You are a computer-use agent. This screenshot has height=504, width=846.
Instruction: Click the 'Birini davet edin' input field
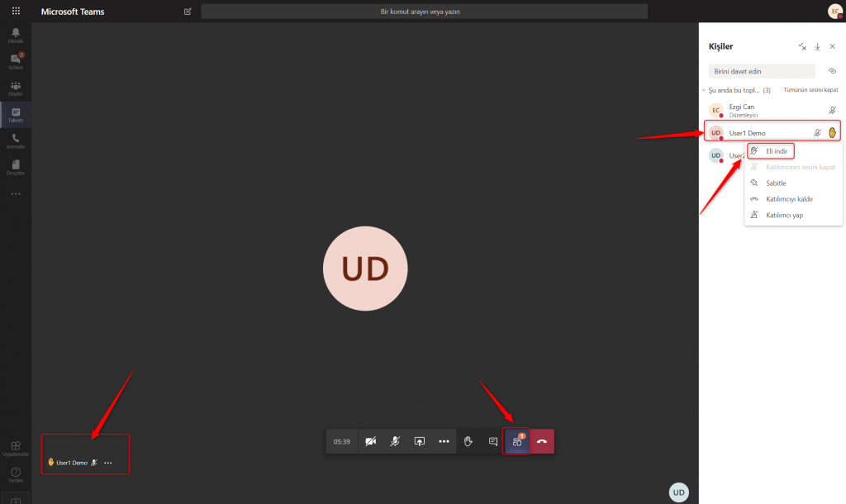[x=761, y=72]
